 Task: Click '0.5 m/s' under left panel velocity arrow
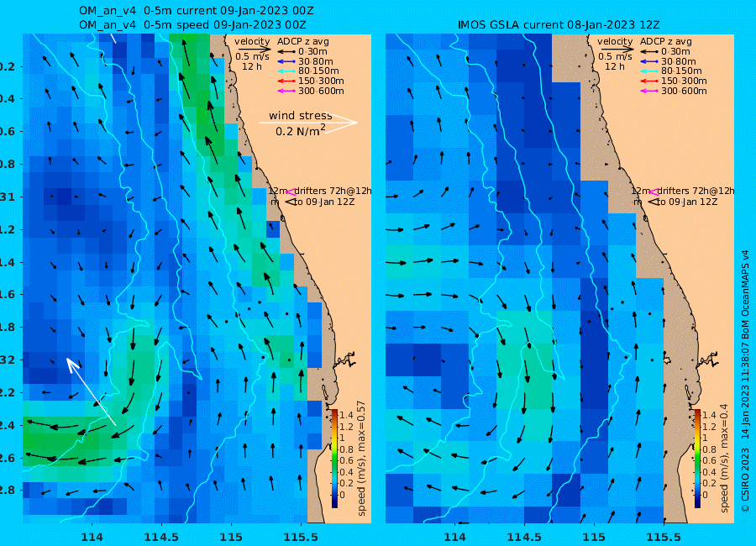click(x=252, y=57)
